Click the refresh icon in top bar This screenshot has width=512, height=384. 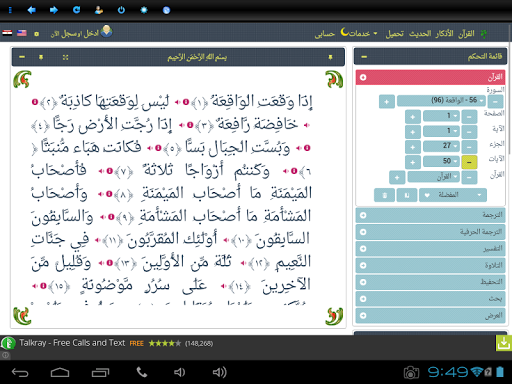click(76, 10)
